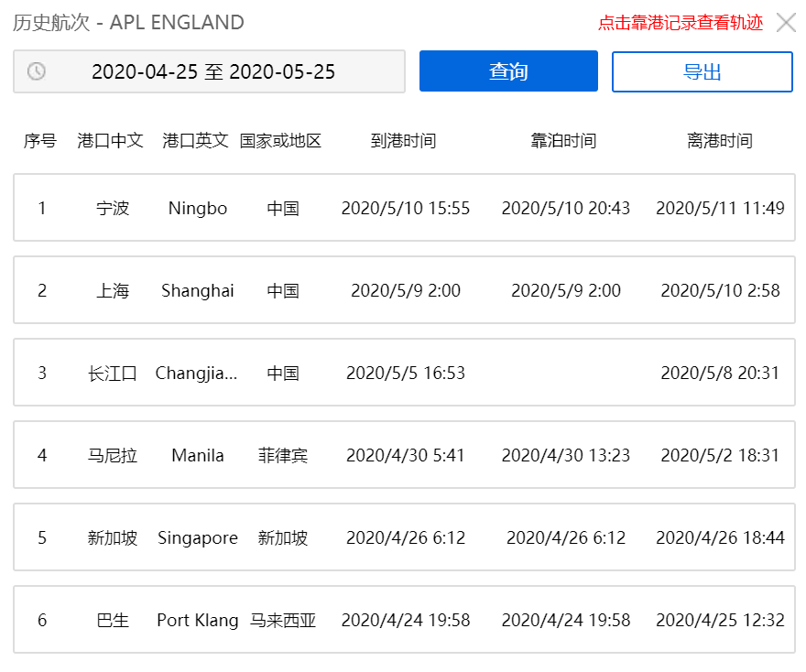Click 菲律宾 country cell

click(283, 455)
